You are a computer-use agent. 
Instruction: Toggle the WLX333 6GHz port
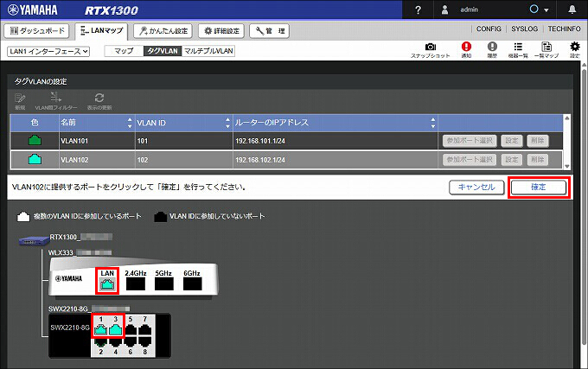192,284
